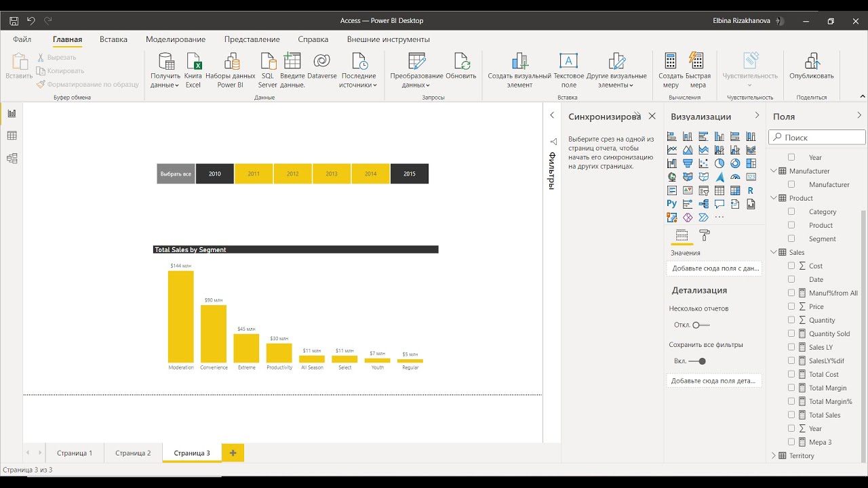868x488 pixels.
Task: Add a new page with plus button
Action: coord(233,453)
